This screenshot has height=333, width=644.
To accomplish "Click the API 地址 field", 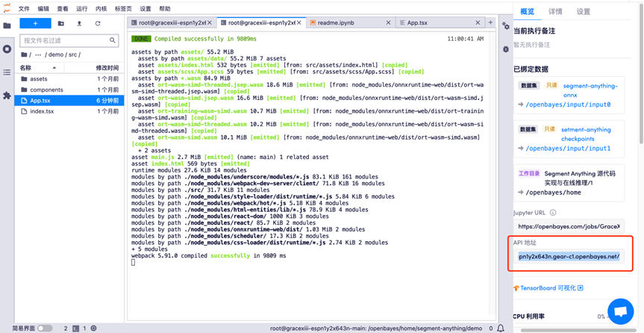I will click(569, 257).
